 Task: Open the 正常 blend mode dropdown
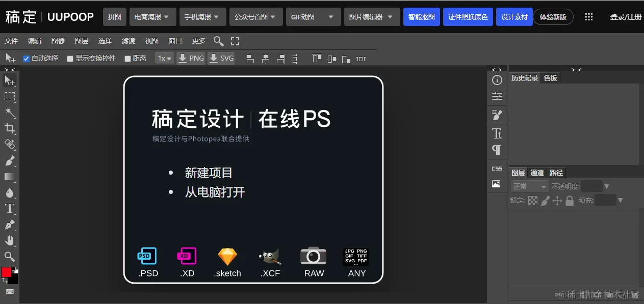click(530, 186)
